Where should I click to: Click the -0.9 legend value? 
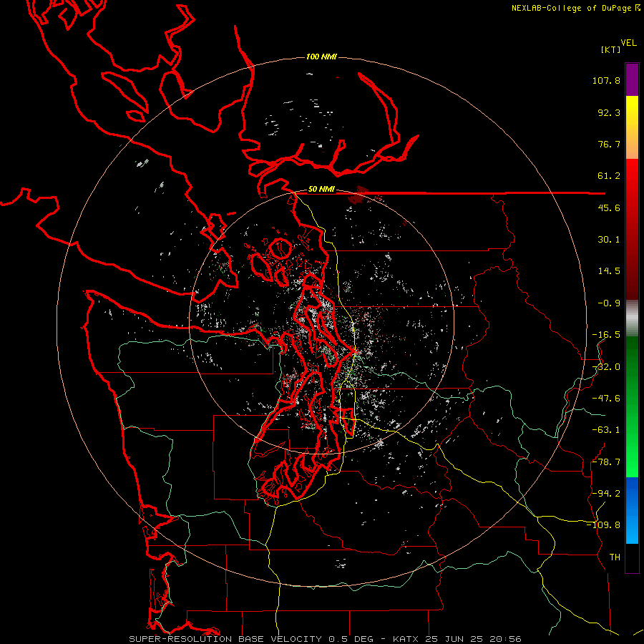[x=609, y=303]
